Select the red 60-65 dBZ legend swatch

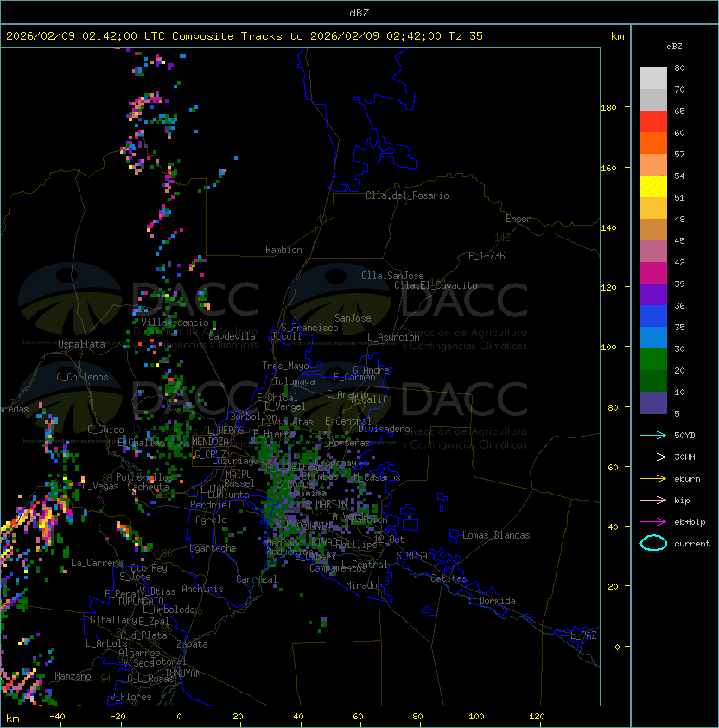(653, 122)
